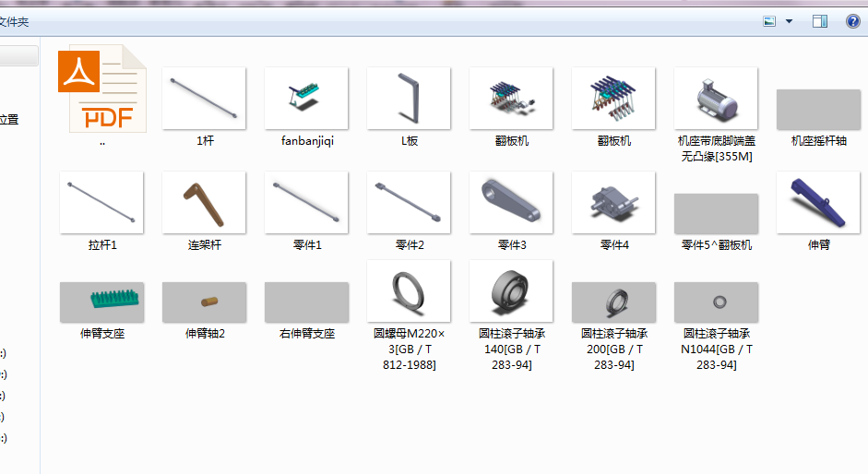The width and height of the screenshot is (868, 474).
Task: Select the PDF file icon
Action: pyautogui.click(x=102, y=89)
